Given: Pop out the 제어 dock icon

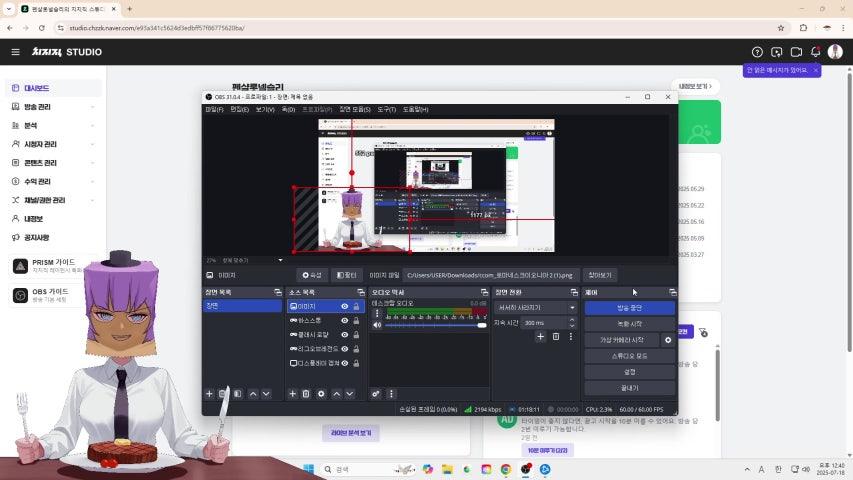Looking at the screenshot, I should (x=673, y=292).
